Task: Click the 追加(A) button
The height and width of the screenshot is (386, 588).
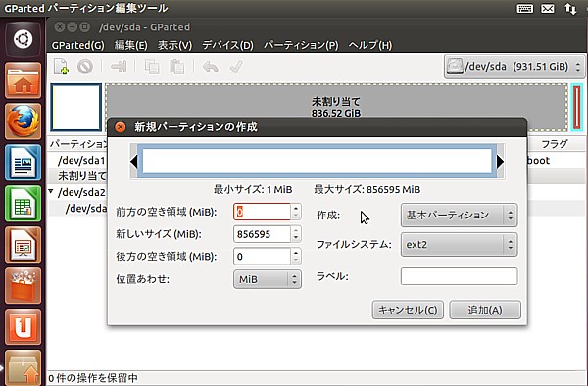Action: [485, 310]
